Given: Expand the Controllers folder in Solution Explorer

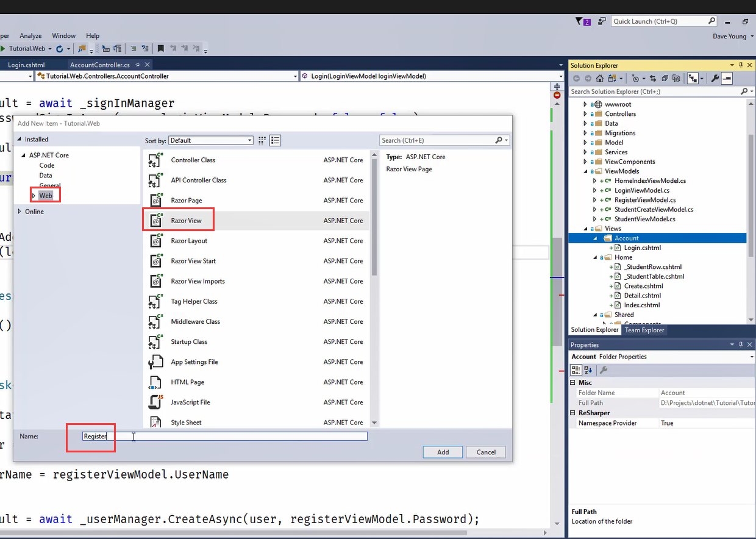Looking at the screenshot, I should 585,114.
